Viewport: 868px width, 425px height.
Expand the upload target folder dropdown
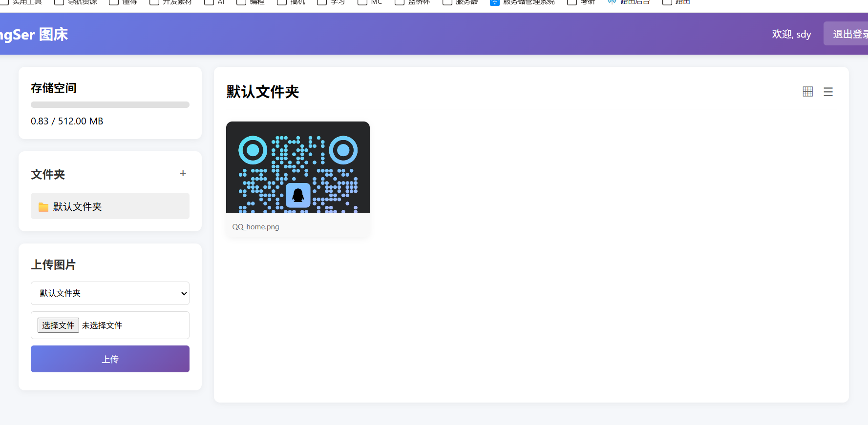110,293
